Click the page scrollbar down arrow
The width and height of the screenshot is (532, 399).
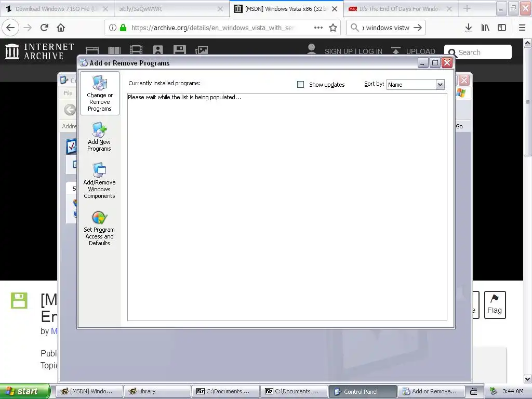527,379
